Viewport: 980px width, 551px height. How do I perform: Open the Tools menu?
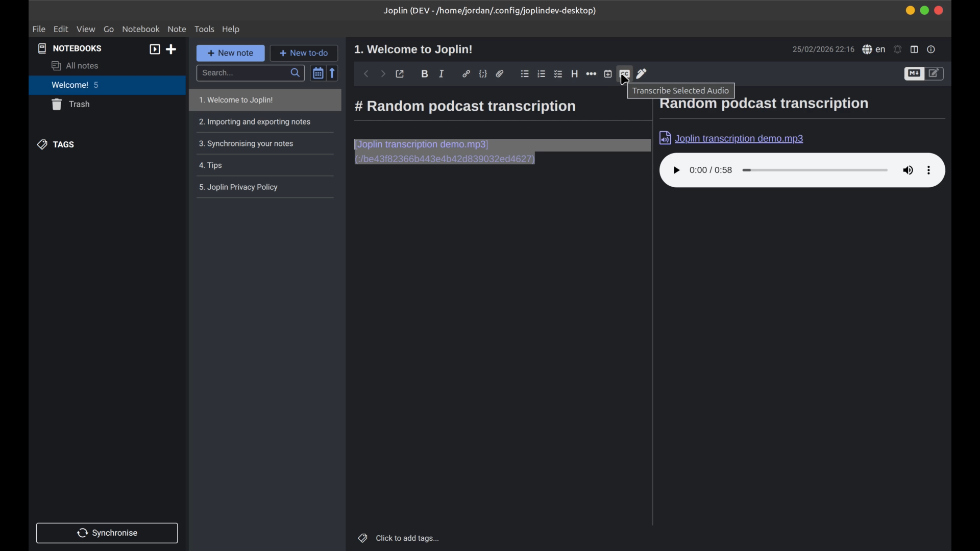click(x=205, y=29)
